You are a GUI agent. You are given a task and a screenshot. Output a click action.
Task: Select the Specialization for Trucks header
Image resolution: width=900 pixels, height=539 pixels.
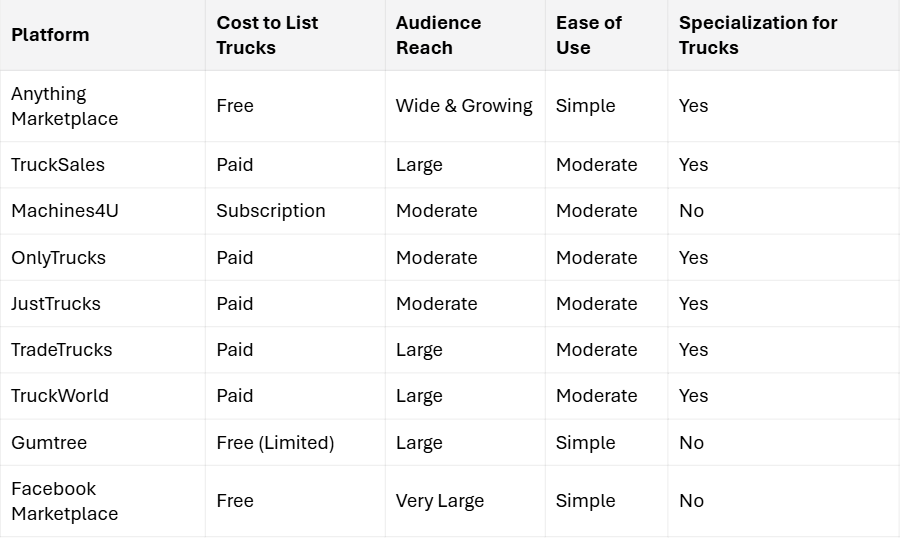coord(757,35)
